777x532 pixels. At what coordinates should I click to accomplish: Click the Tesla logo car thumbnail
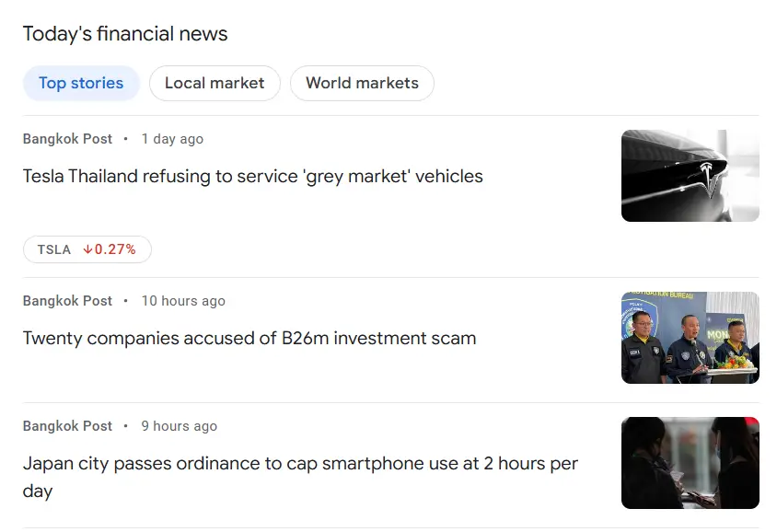pyautogui.click(x=690, y=176)
